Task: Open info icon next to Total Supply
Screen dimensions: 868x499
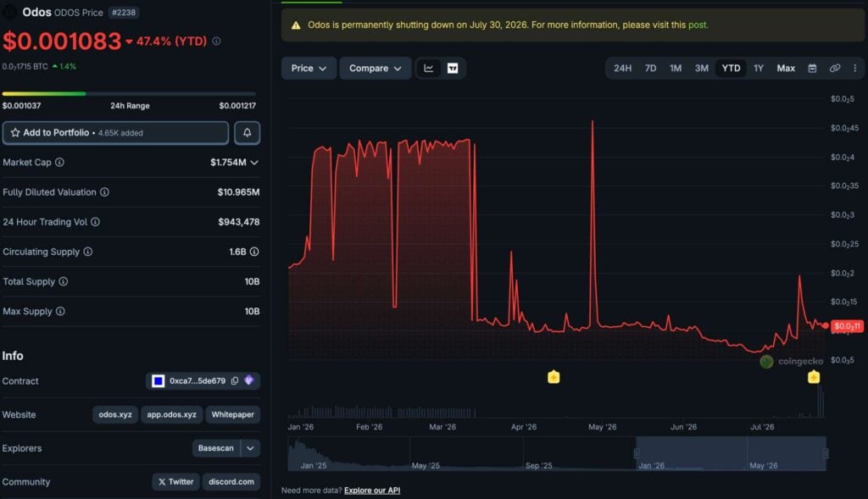Action: pyautogui.click(x=63, y=281)
